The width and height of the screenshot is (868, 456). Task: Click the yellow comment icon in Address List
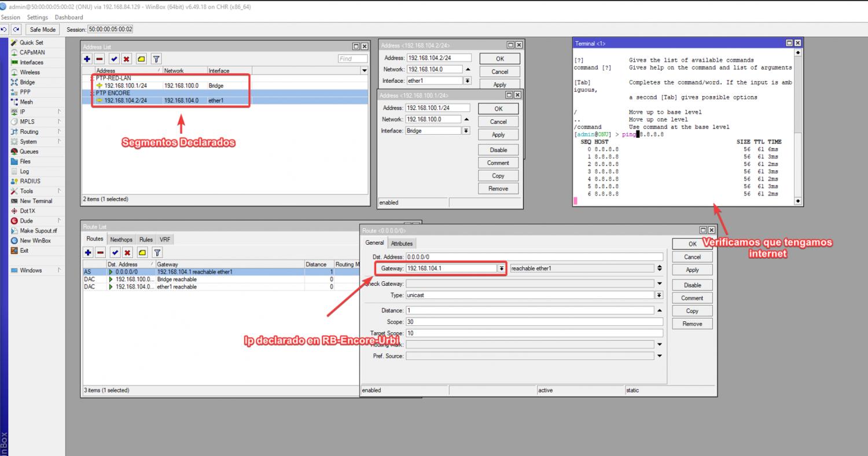tap(141, 59)
